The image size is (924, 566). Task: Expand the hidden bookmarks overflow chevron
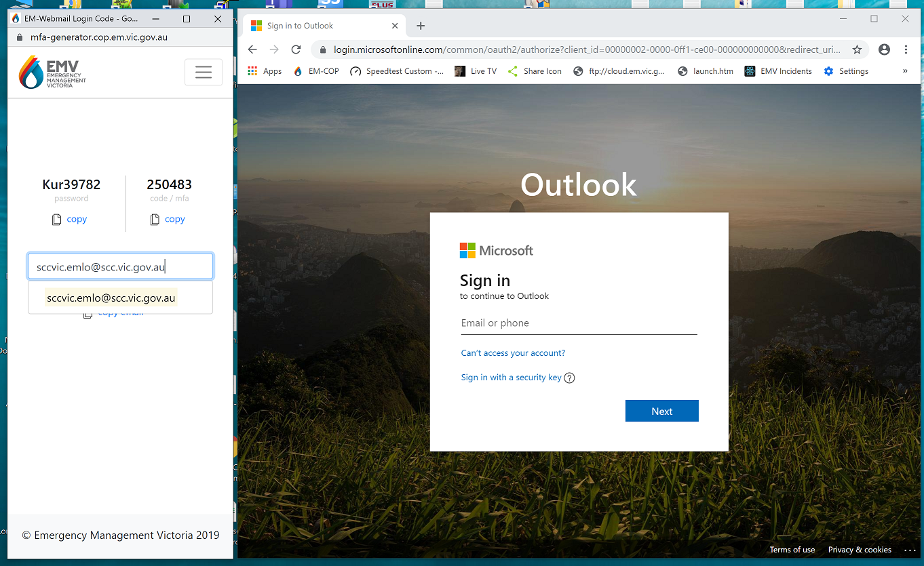(x=904, y=71)
